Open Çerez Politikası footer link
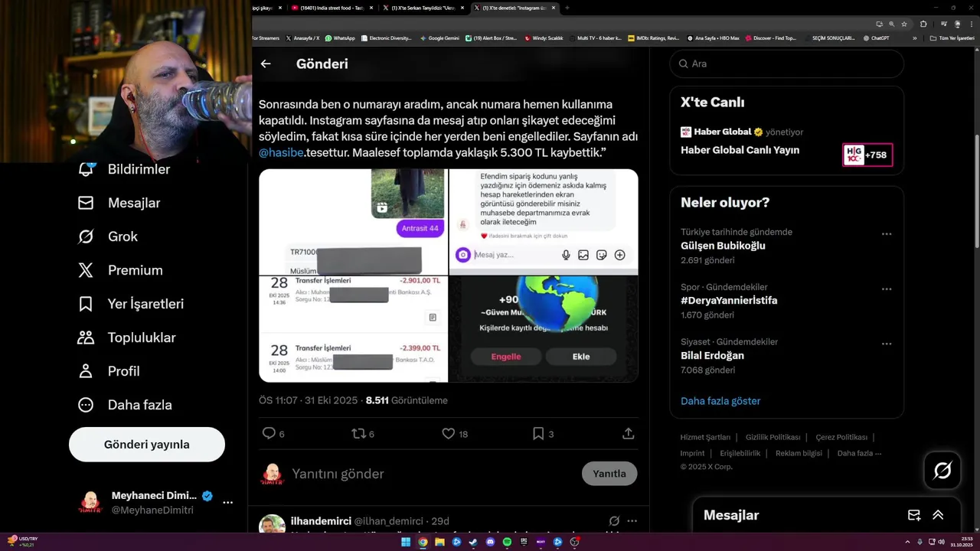Image resolution: width=980 pixels, height=551 pixels. pyautogui.click(x=841, y=438)
